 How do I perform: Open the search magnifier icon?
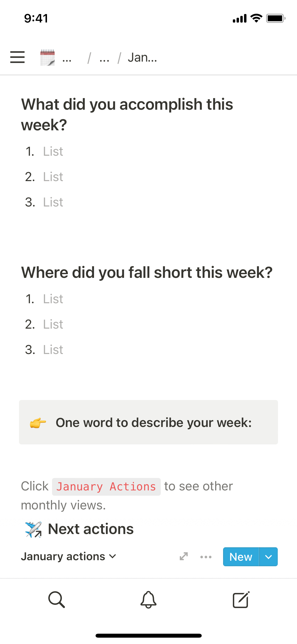[56, 599]
